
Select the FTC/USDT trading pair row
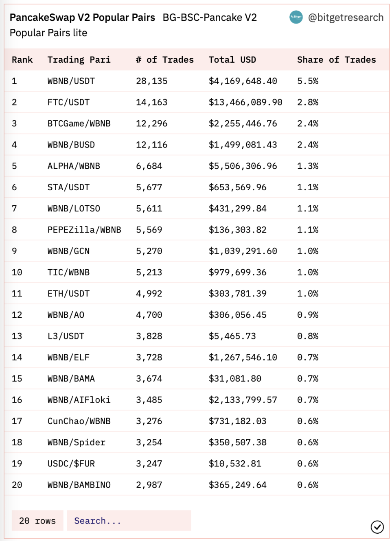click(x=68, y=102)
